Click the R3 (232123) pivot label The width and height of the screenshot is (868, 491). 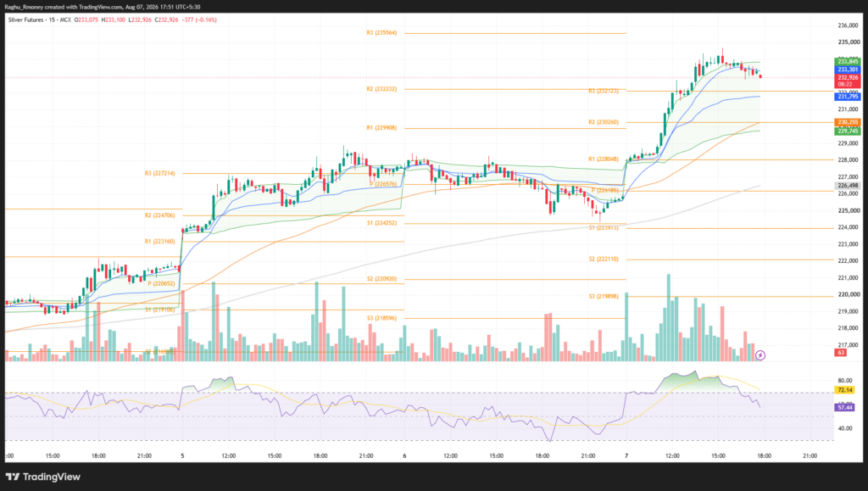coord(604,90)
